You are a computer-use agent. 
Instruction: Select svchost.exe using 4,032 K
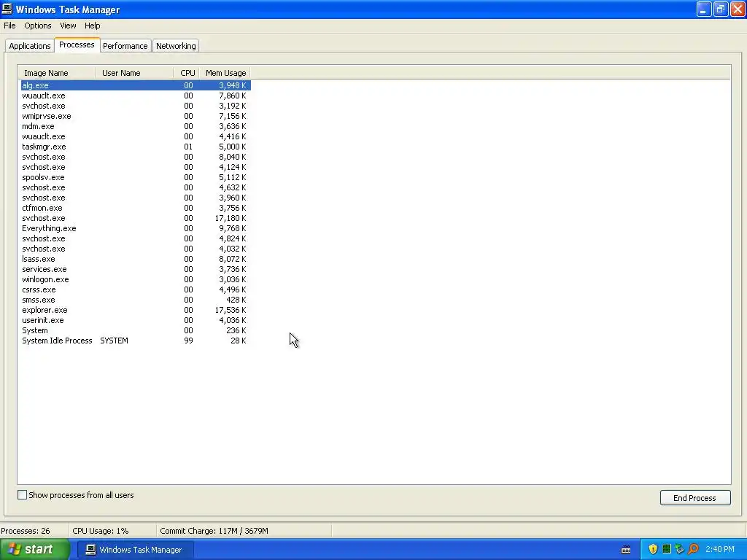coord(136,249)
